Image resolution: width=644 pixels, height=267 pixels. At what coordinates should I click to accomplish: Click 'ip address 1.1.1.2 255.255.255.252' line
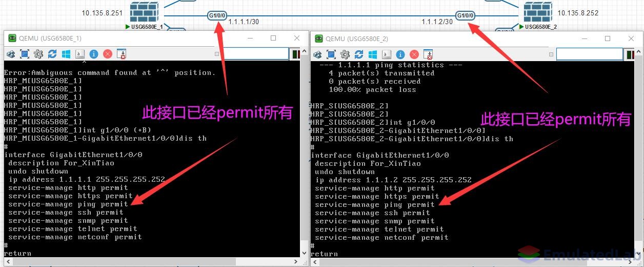[393, 180]
